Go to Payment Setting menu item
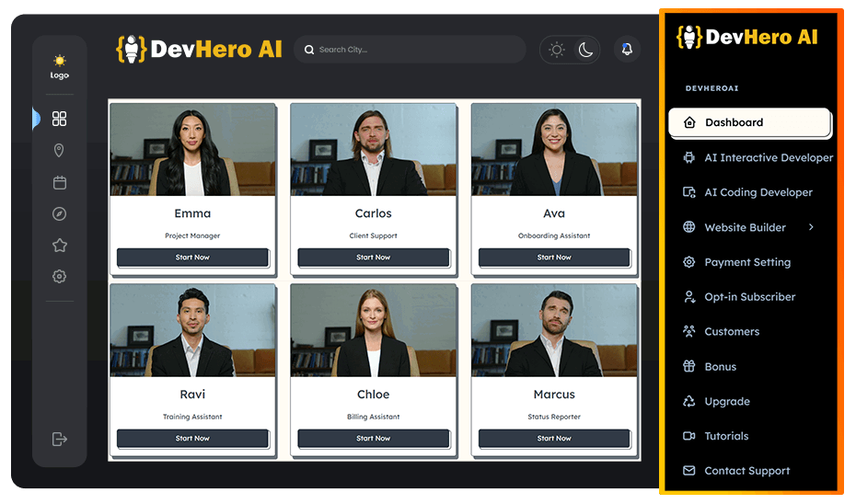 [746, 262]
